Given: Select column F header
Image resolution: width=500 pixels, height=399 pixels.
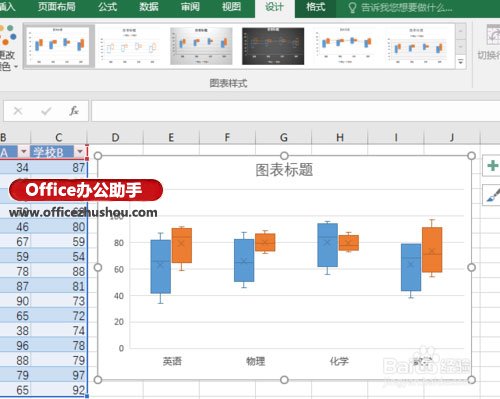Looking at the screenshot, I should click(227, 137).
